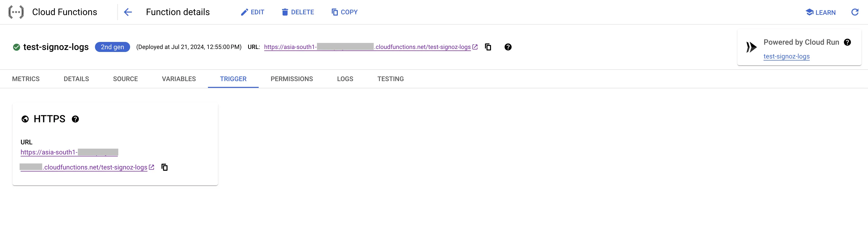Open the header function URL link
The width and height of the screenshot is (868, 234).
click(x=371, y=47)
